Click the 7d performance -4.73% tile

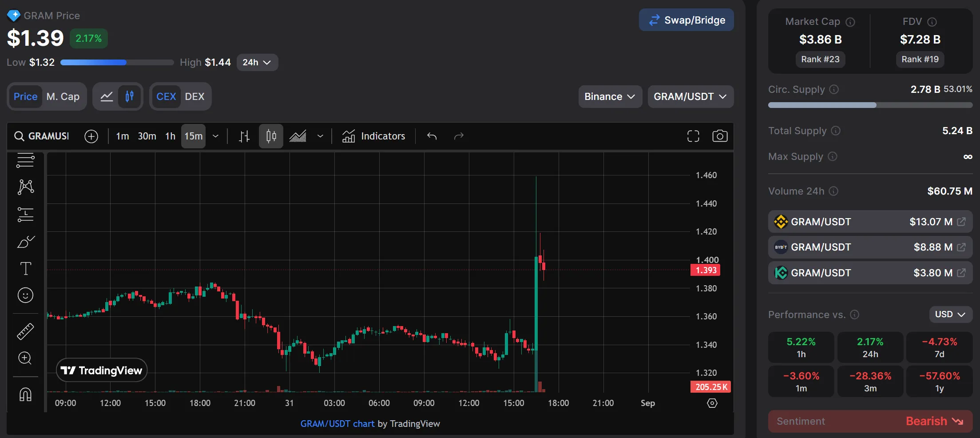[x=939, y=347]
